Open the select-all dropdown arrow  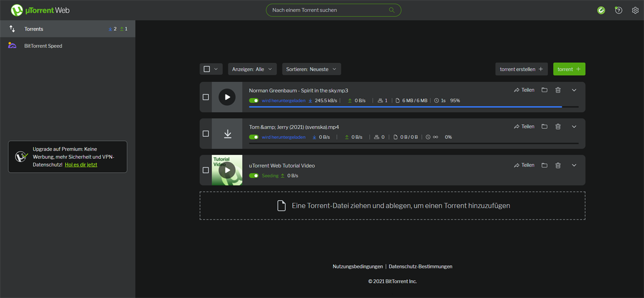pyautogui.click(x=216, y=69)
